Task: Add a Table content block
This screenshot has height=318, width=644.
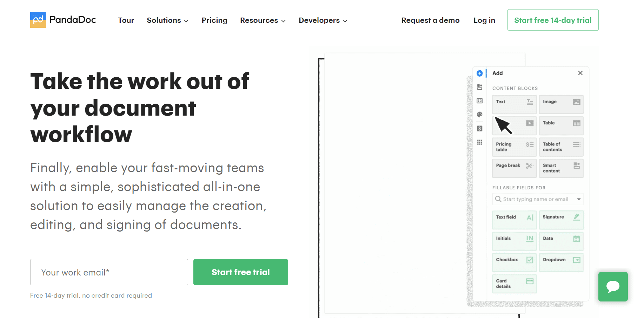Action: [x=561, y=125]
